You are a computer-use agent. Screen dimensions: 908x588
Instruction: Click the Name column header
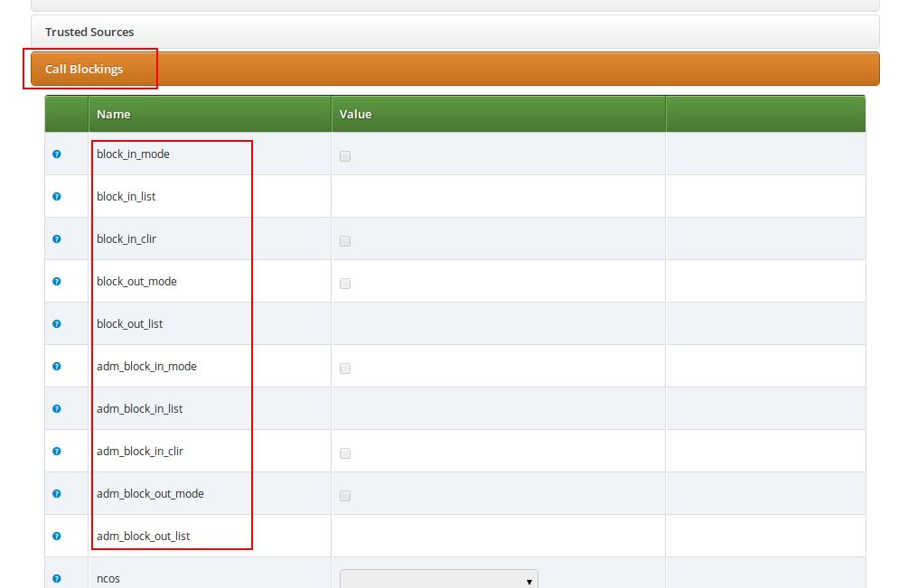point(114,114)
